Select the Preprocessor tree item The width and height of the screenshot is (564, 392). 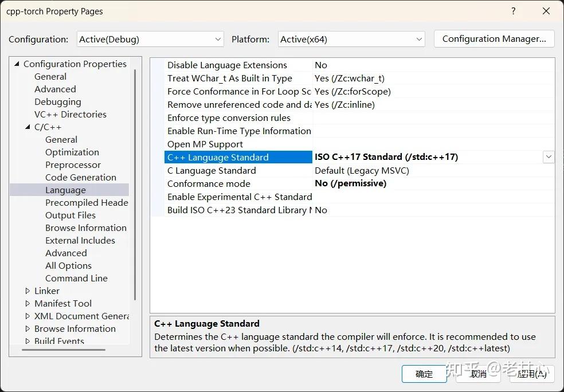(73, 164)
